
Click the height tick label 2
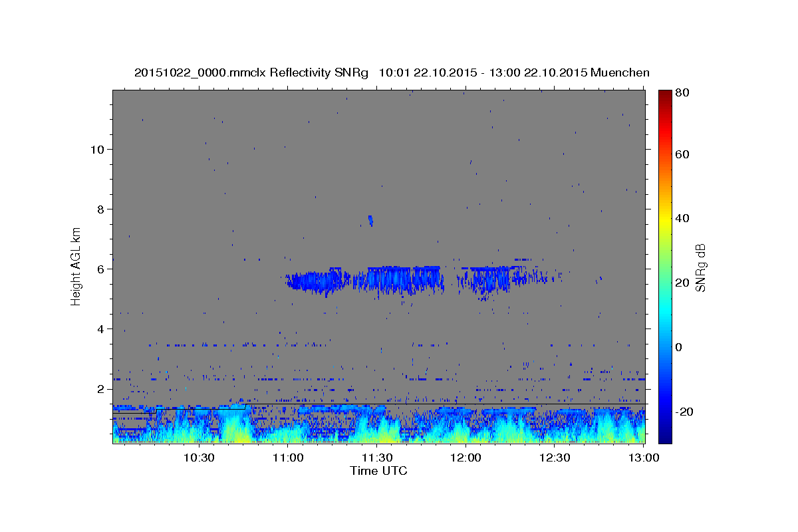point(100,388)
